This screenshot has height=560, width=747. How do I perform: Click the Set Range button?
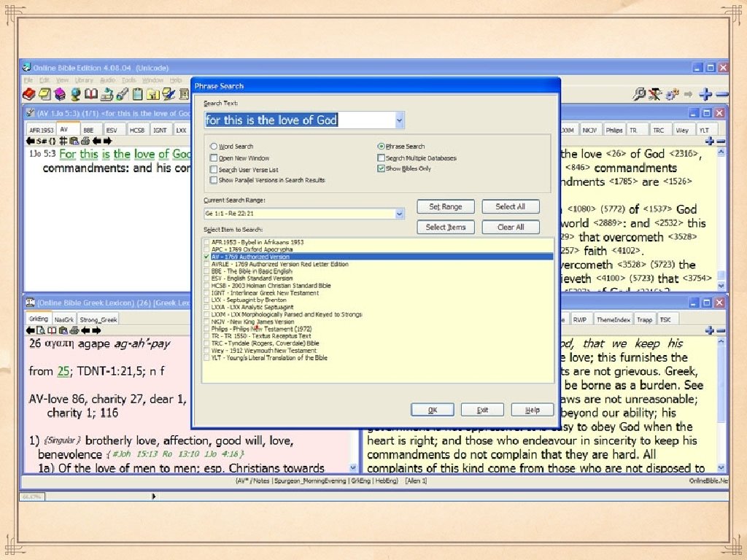(x=446, y=206)
